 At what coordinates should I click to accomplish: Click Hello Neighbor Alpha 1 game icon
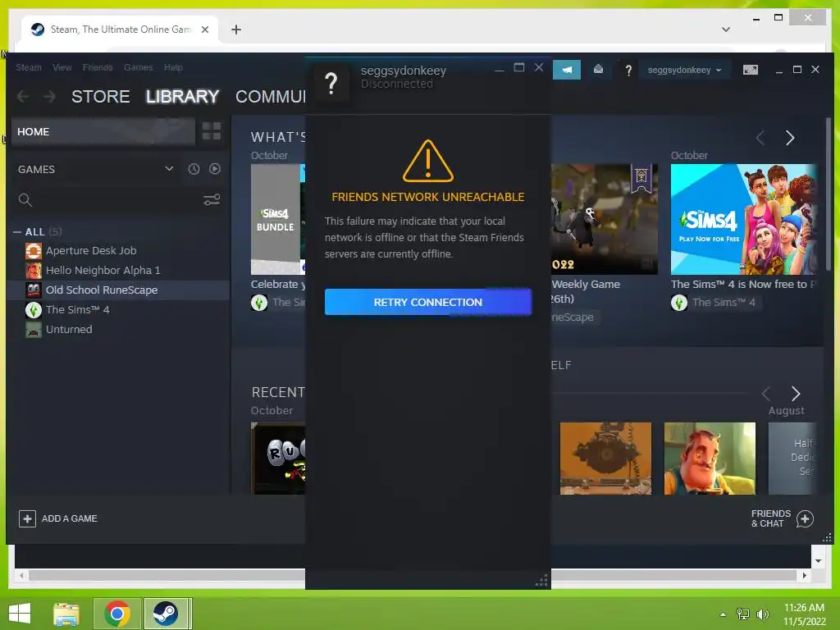coord(33,271)
